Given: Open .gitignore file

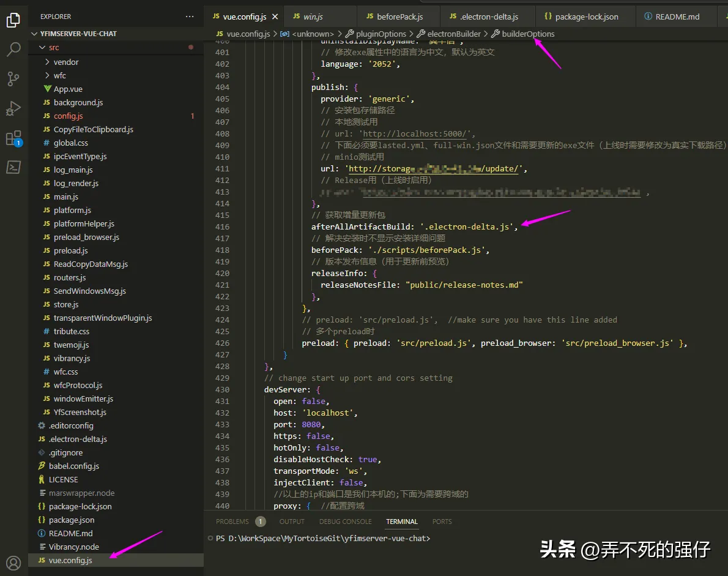Looking at the screenshot, I should [116, 452].
